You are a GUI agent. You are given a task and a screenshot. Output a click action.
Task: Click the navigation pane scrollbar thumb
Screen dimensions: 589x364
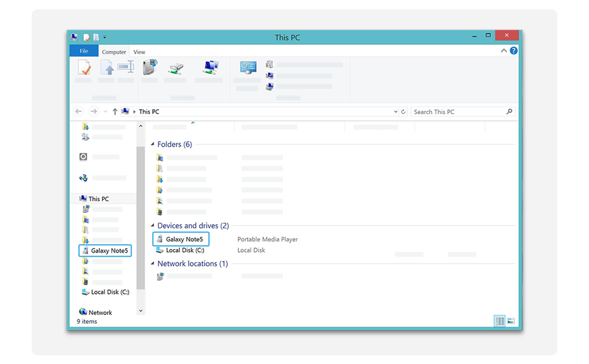click(x=141, y=217)
